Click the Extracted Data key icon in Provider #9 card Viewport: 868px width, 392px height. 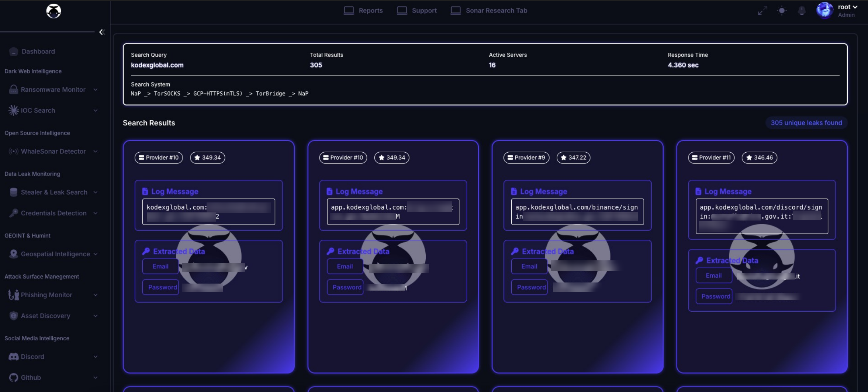tap(515, 251)
